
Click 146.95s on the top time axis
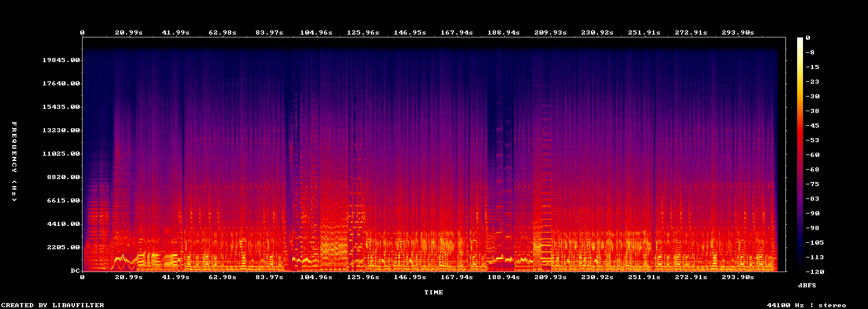coord(409,33)
